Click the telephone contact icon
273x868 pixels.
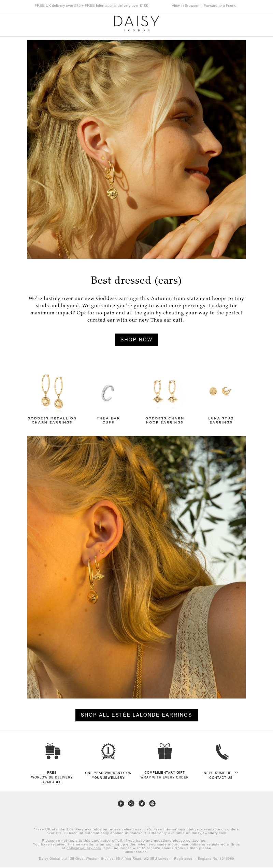click(222, 752)
